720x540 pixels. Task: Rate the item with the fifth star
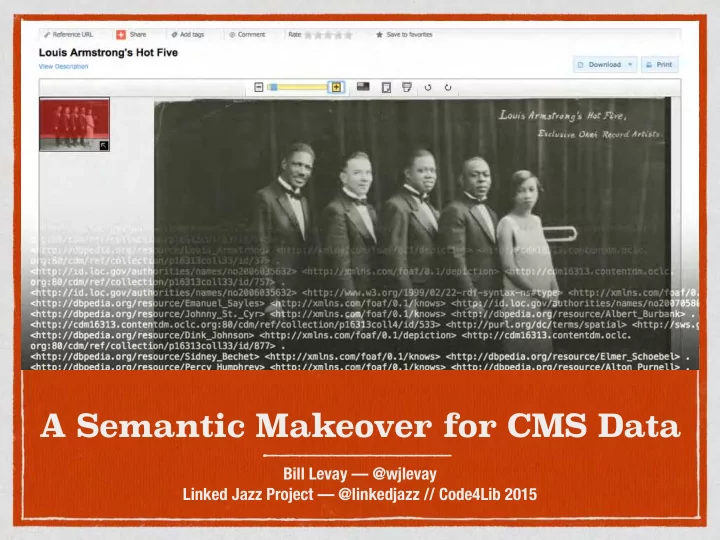348,35
